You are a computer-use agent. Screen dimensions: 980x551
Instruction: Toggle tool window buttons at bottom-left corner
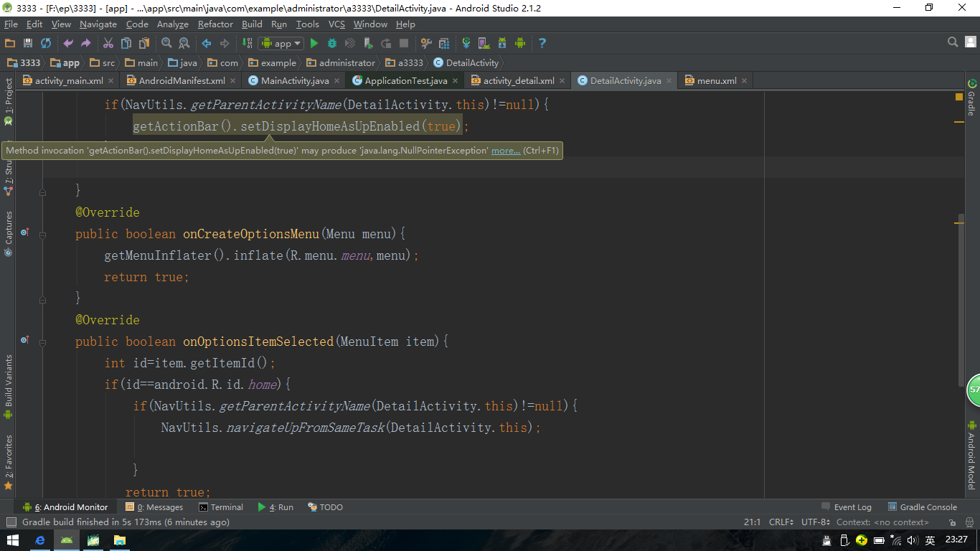[11, 522]
